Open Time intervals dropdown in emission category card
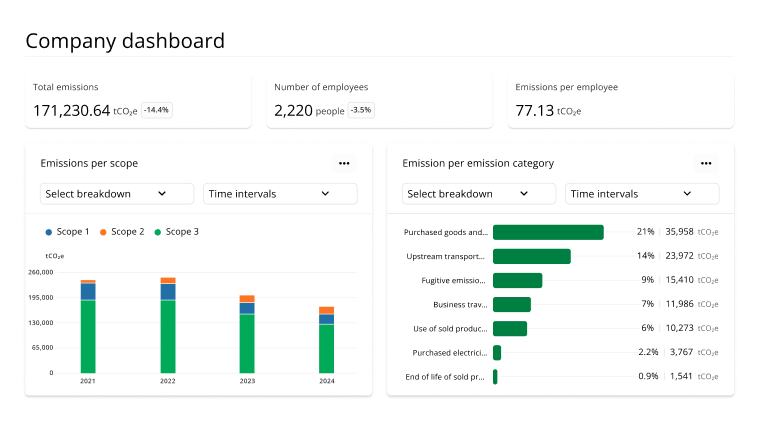The width and height of the screenshot is (760, 421). (x=642, y=194)
